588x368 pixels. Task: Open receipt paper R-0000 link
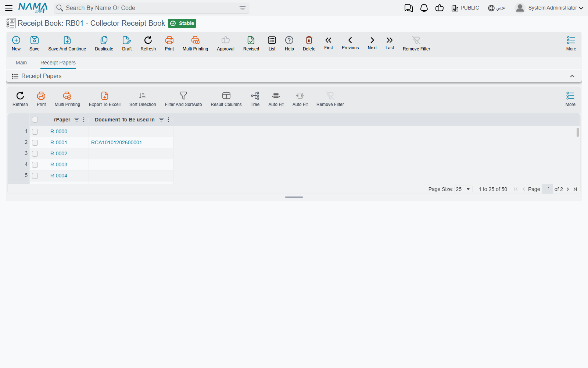pyautogui.click(x=59, y=131)
